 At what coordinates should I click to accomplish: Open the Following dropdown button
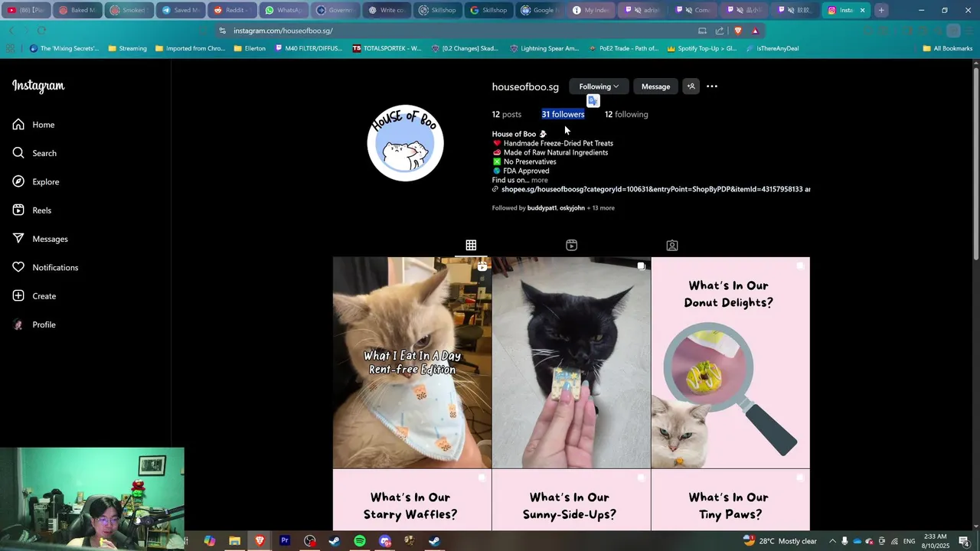[599, 86]
